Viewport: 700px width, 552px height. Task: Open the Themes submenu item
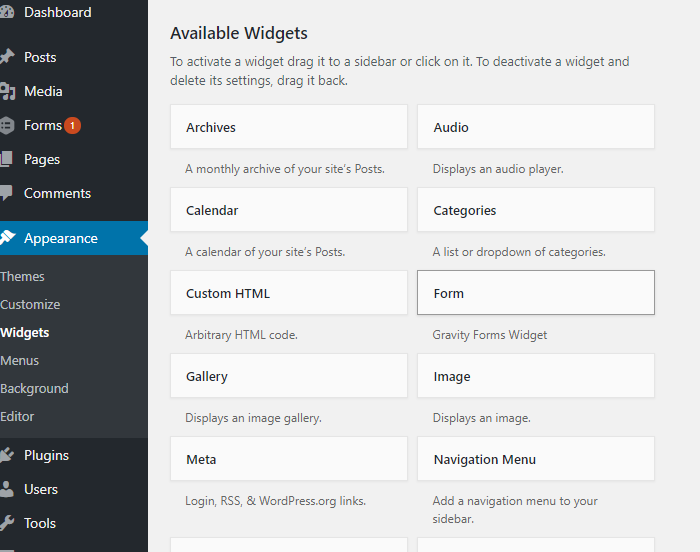22,277
